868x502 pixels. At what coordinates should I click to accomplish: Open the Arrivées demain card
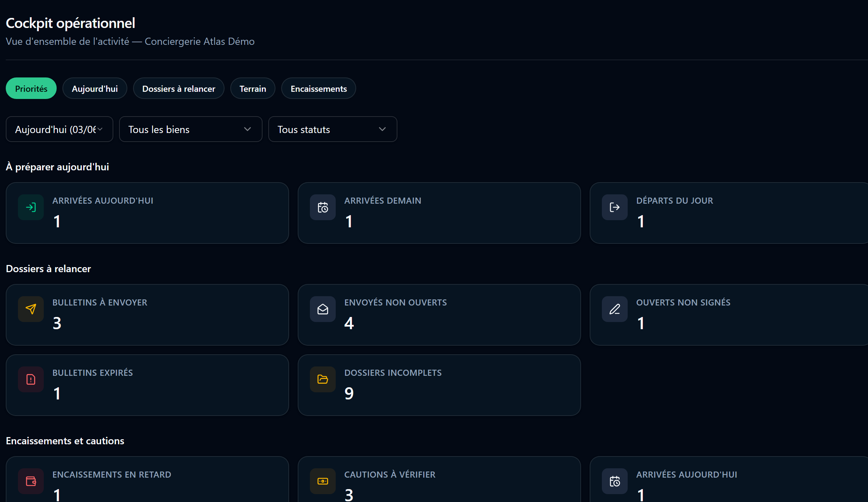[x=439, y=213]
